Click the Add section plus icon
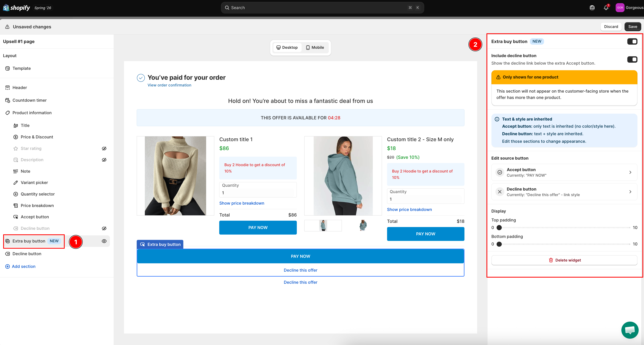The height and width of the screenshot is (345, 644). (8, 266)
